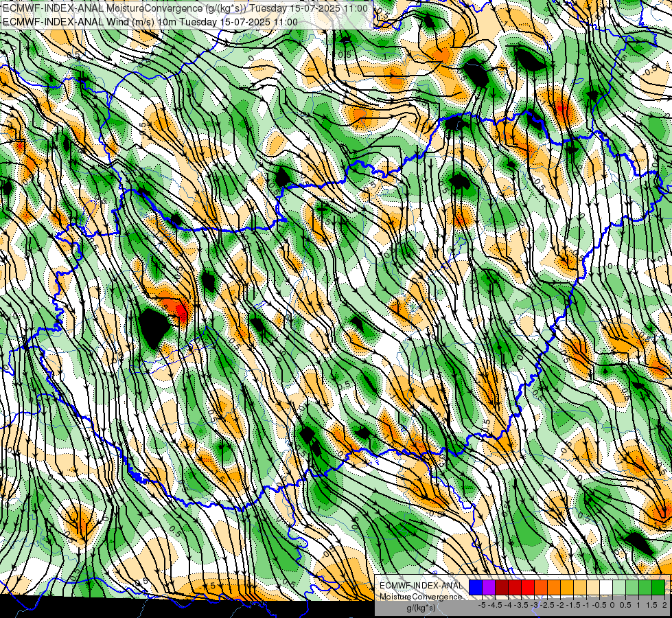Click the legend scale value '-3.5'
Screen dimensions: 672x618
521,605
